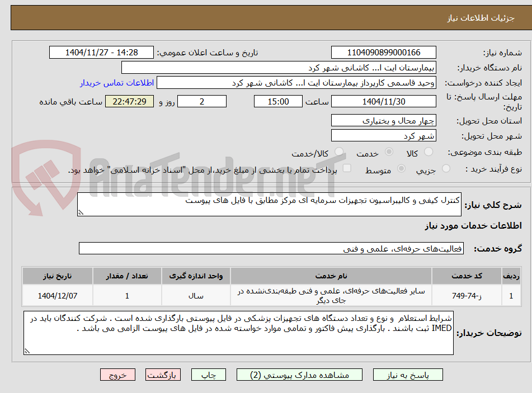Image resolution: width=532 pixels, height=393 pixels.
Task: Select the متوسط purchase type radio
Action: click(x=401, y=168)
